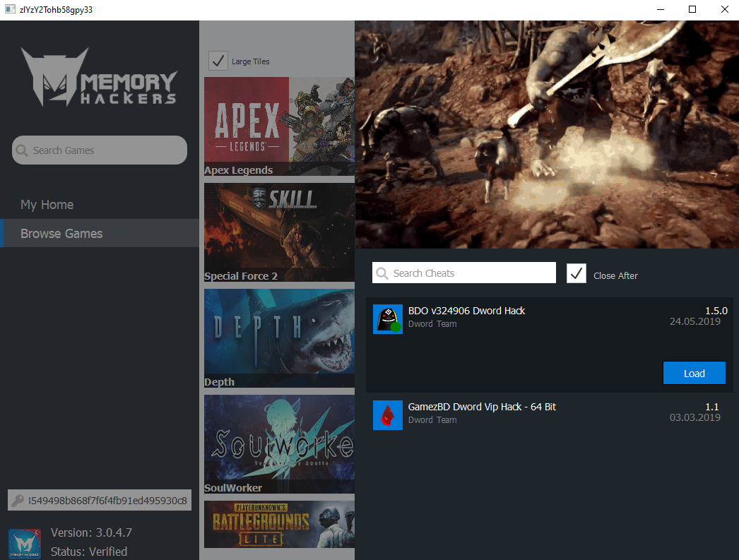
Task: Click the magnifier icon in Search Games
Action: click(x=22, y=150)
